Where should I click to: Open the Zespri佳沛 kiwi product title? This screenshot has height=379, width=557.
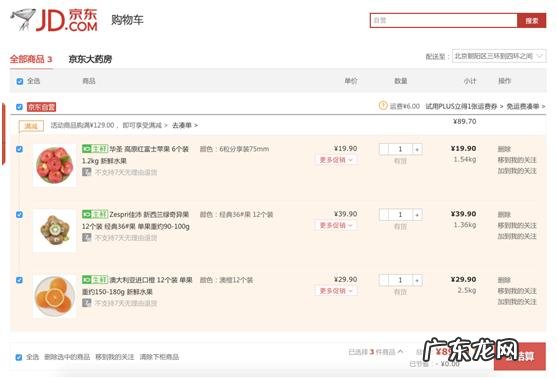coord(136,220)
